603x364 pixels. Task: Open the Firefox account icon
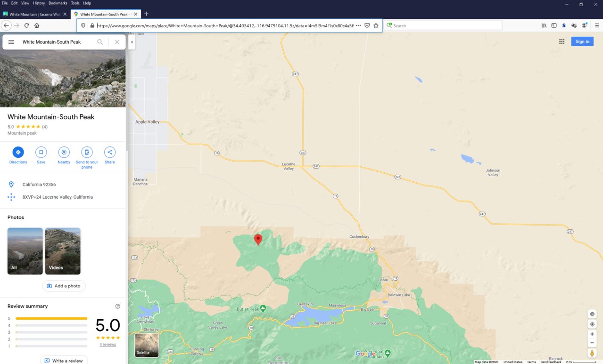tap(585, 25)
